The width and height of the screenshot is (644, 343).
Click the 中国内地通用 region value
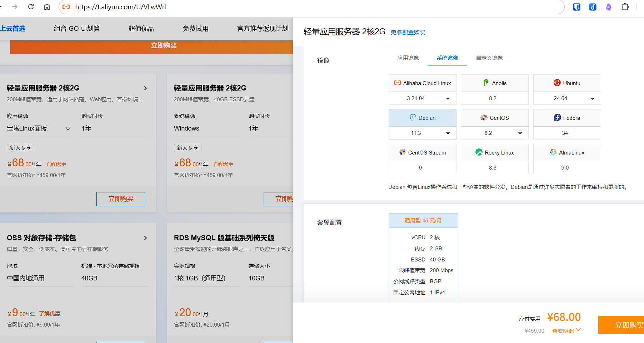click(26, 278)
